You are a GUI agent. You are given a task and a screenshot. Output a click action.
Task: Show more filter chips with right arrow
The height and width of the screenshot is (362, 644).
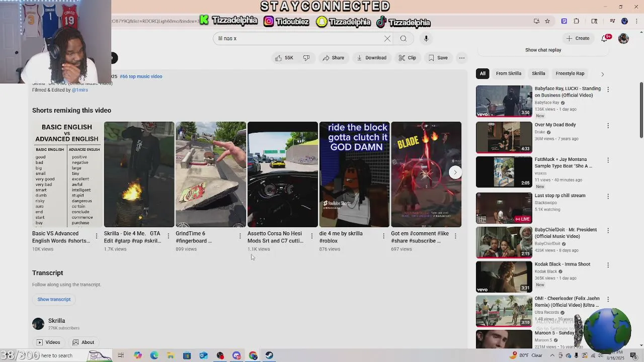coord(602,74)
